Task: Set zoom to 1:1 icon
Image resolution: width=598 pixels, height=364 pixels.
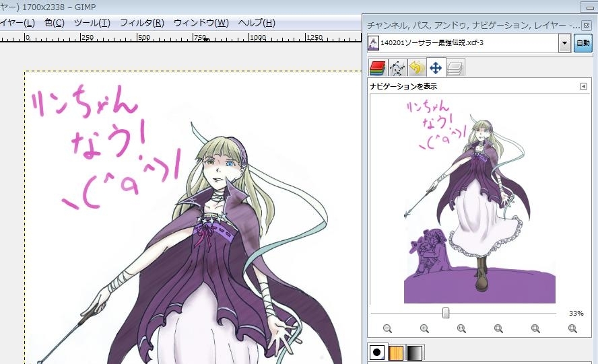Action: pos(461,328)
